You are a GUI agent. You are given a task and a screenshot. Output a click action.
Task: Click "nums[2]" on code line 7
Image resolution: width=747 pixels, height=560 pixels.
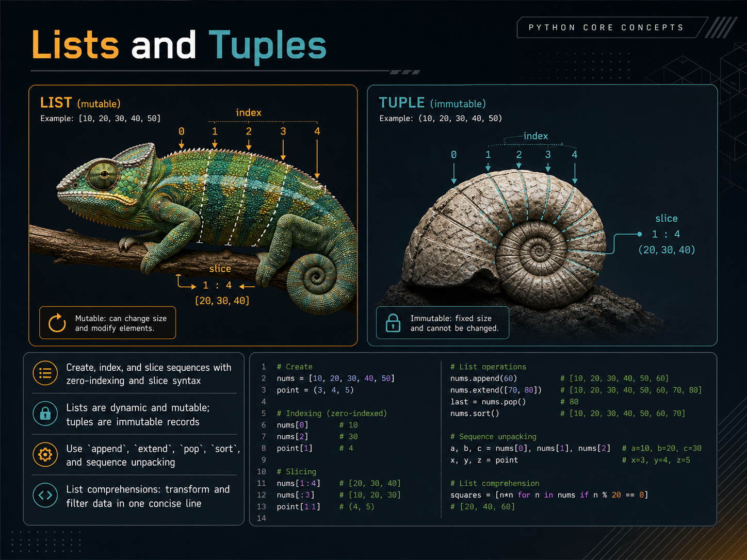(293, 437)
